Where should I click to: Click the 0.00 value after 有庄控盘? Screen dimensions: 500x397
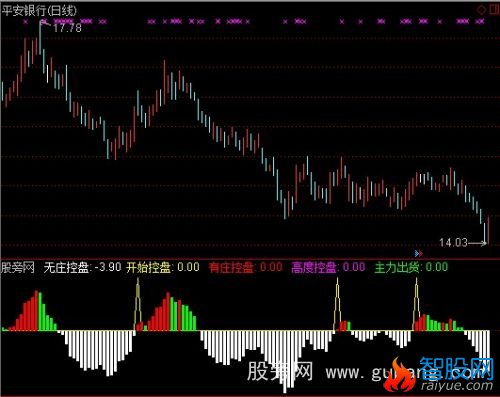click(271, 267)
